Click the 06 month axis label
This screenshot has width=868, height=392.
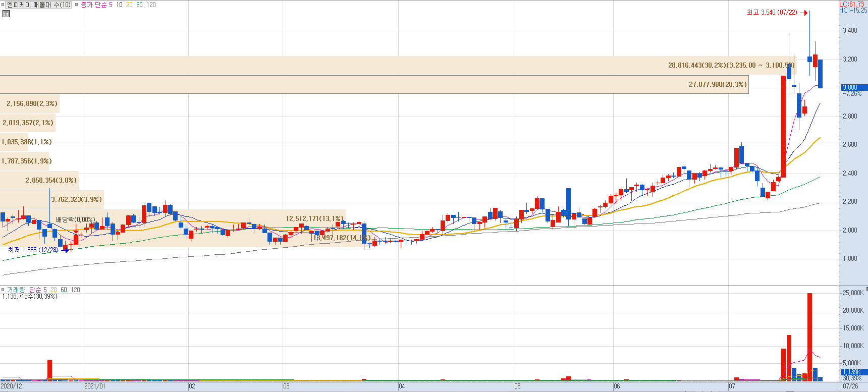(x=617, y=386)
